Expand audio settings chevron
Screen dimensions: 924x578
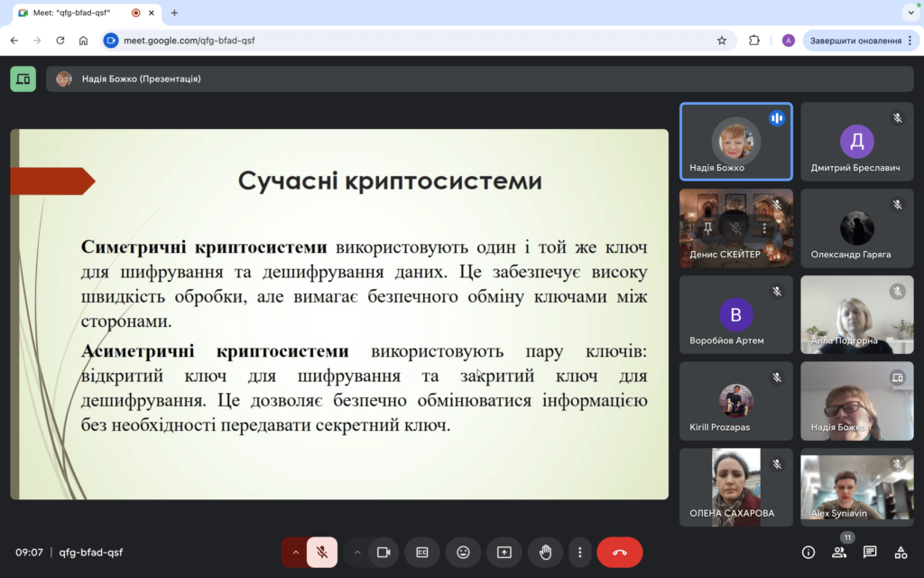(295, 553)
